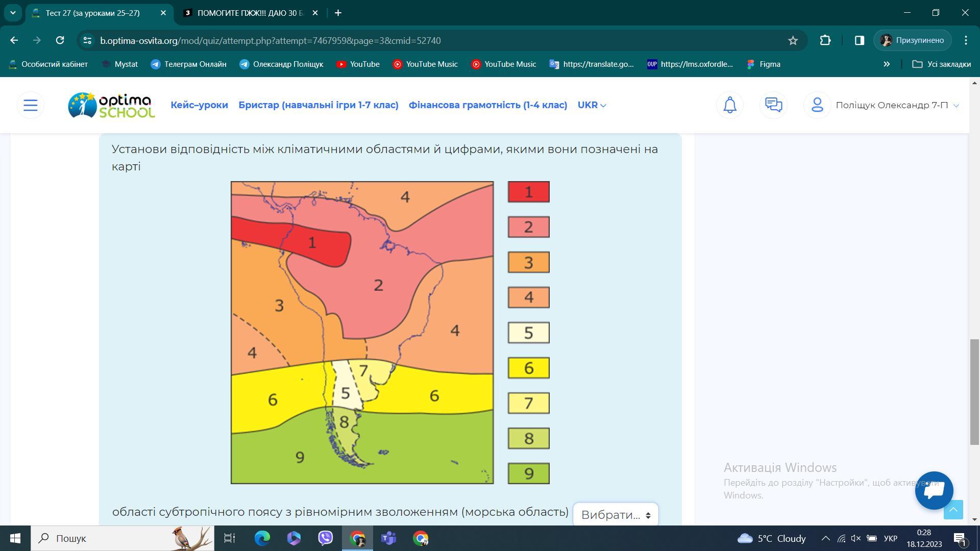Image resolution: width=980 pixels, height=551 pixels.
Task: Expand the UKR language selector
Action: click(x=592, y=105)
